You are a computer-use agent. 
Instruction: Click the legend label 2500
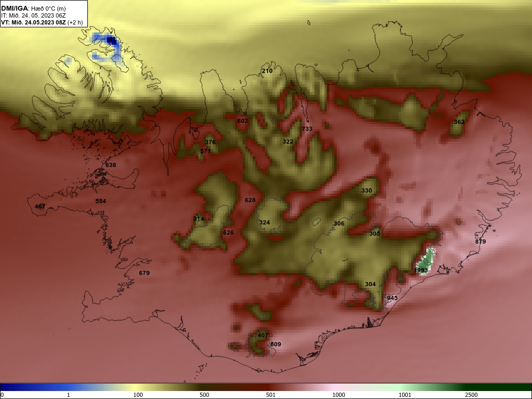coord(471,395)
